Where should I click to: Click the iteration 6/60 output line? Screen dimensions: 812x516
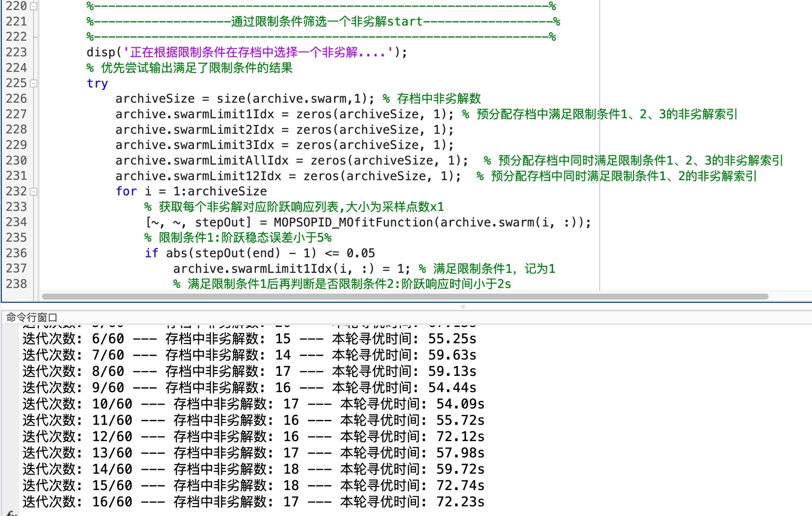click(249, 339)
